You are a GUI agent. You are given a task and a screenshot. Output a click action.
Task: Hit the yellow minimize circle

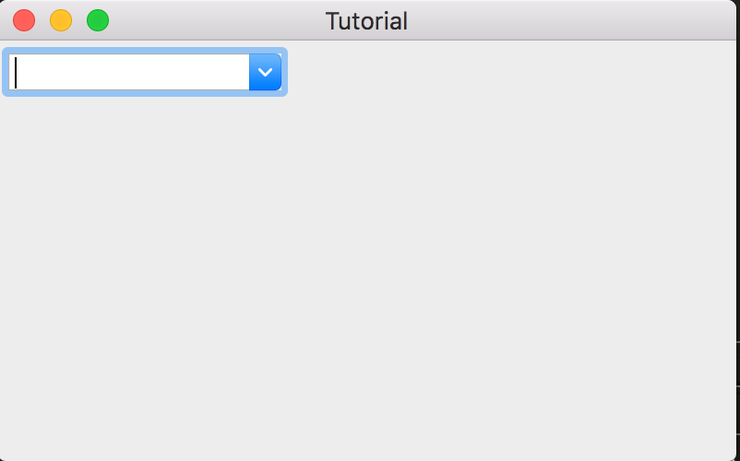[x=61, y=20]
